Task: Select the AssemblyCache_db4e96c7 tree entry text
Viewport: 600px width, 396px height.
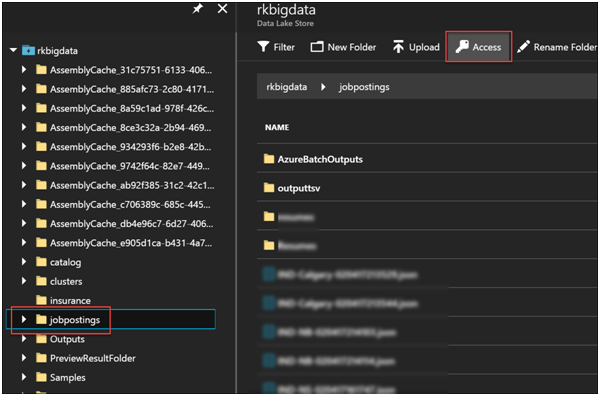Action: [132, 224]
